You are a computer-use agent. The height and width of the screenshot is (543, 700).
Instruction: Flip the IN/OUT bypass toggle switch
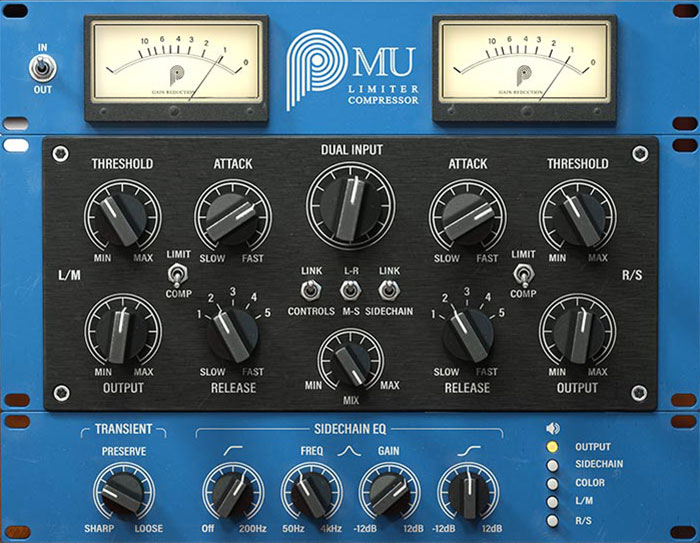pyautogui.click(x=42, y=68)
